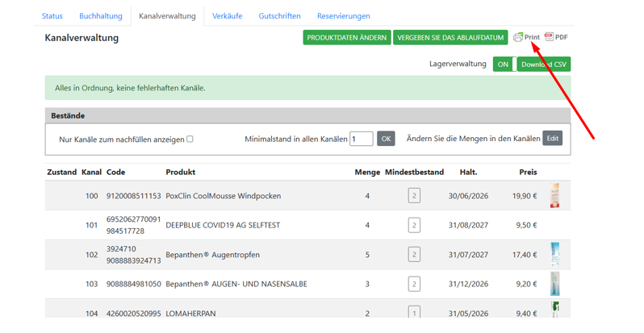Click price 9,20 €
This screenshot has width=644, height=333.
(526, 284)
